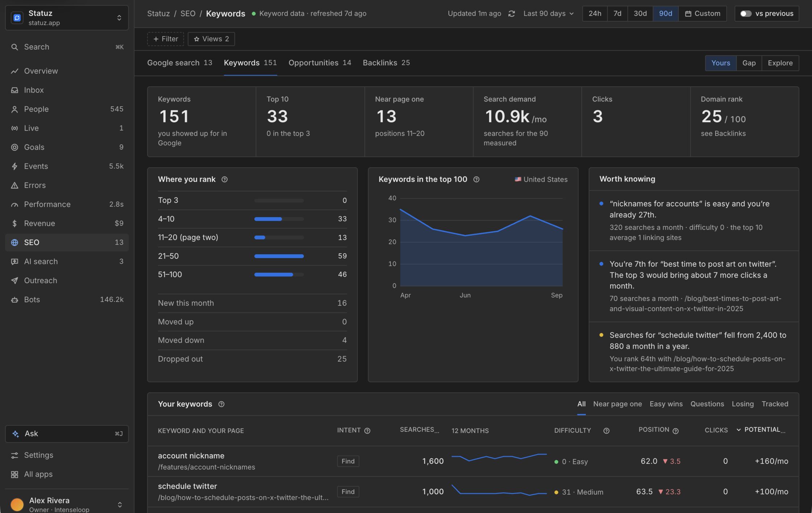The image size is (812, 513).
Task: Toggle the vs previous switch
Action: (746, 14)
